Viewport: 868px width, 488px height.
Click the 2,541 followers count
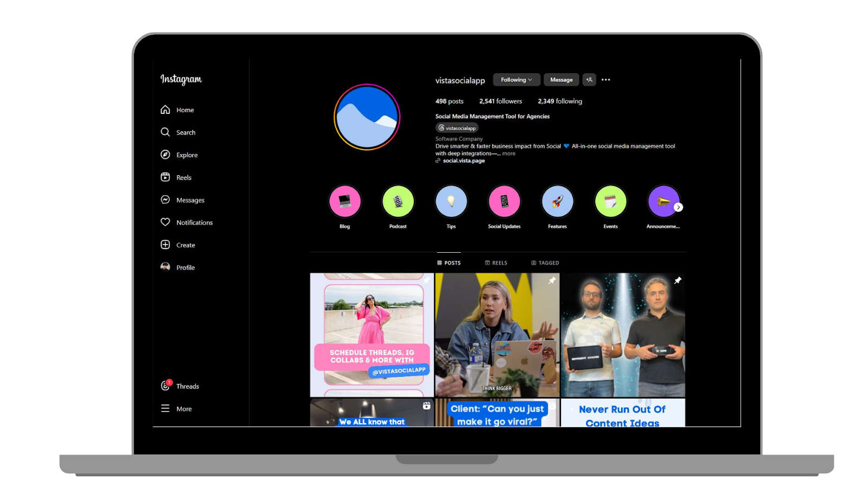(501, 101)
